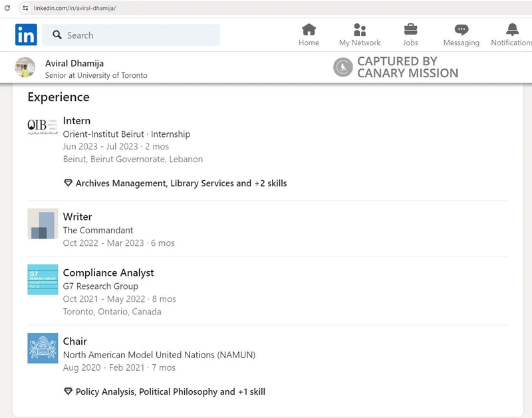Click the LinkedIn home logo
This screenshot has height=418, width=532.
point(26,35)
